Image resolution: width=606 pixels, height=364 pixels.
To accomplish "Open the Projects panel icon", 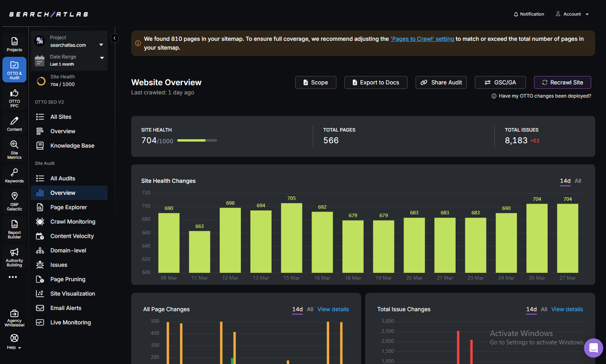I will 14,41.
